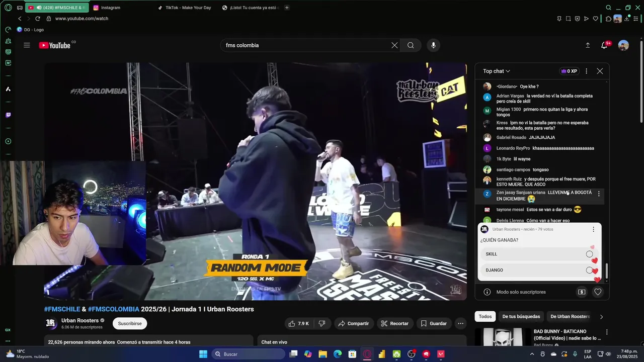The image size is (644, 362).
Task: Open the YouTube account avatar menu
Action: [623, 45]
